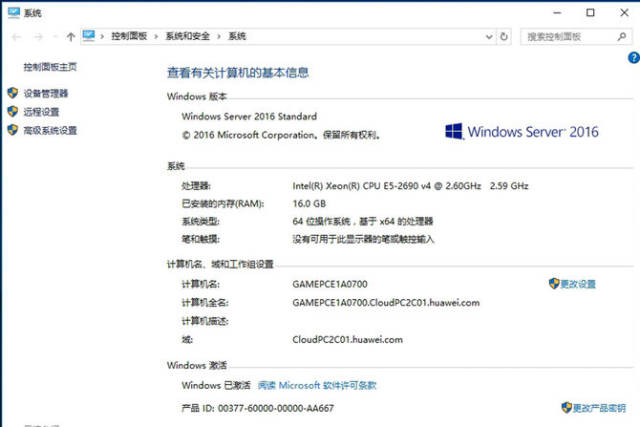This screenshot has width=640, height=427.
Task: Go back with the Back arrow
Action: pyautogui.click(x=16, y=37)
